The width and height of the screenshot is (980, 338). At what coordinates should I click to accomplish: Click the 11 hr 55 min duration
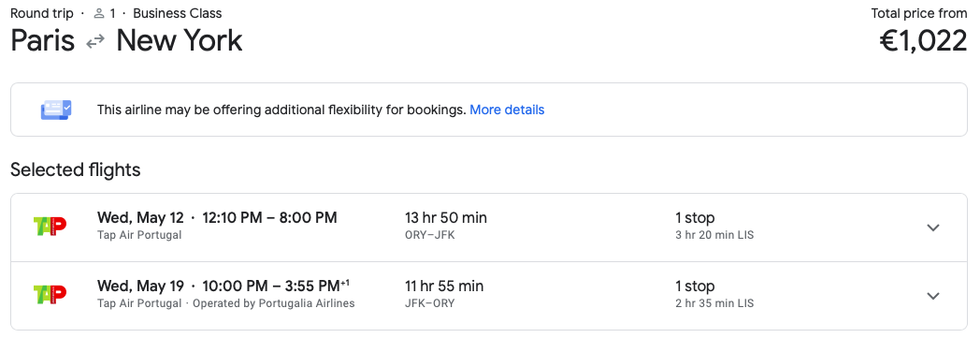pyautogui.click(x=444, y=287)
